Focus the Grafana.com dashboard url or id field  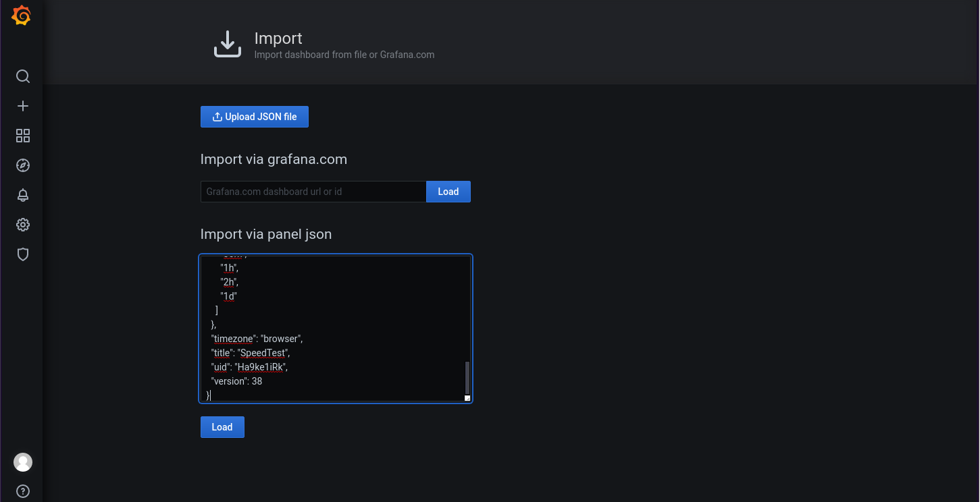click(313, 192)
